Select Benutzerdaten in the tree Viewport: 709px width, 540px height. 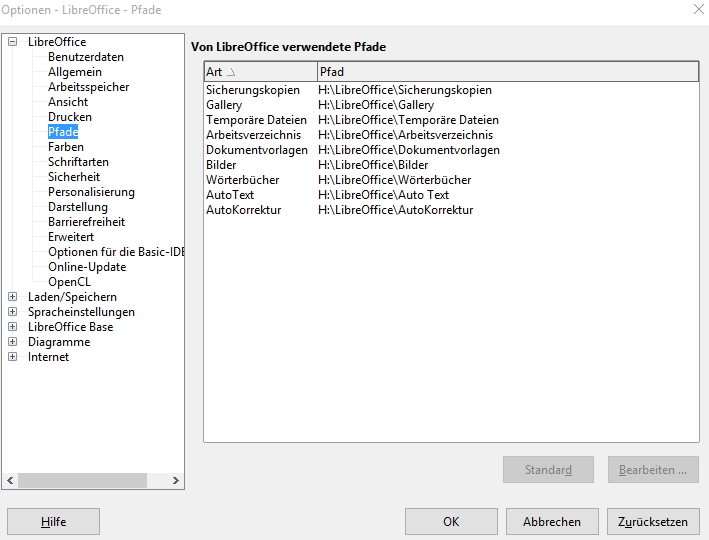[86, 57]
